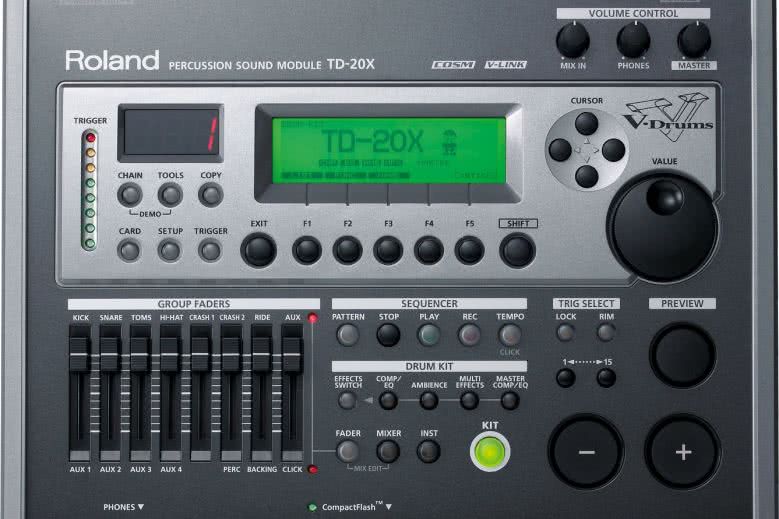The image size is (779, 519).
Task: Click the RIDE group fader
Action: [x=261, y=355]
